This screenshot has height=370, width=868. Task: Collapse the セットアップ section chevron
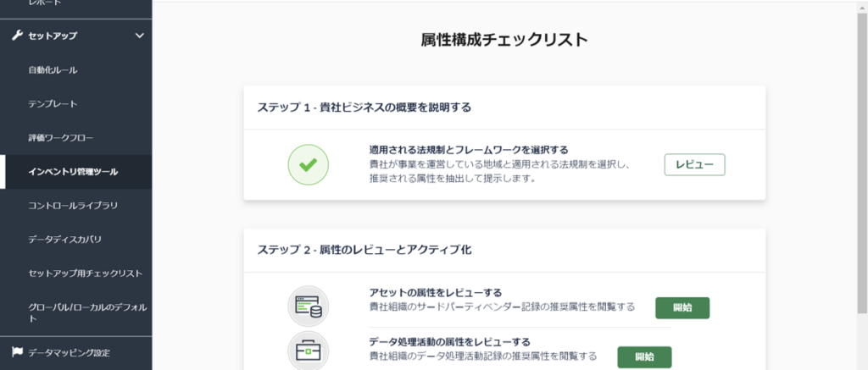(x=140, y=36)
